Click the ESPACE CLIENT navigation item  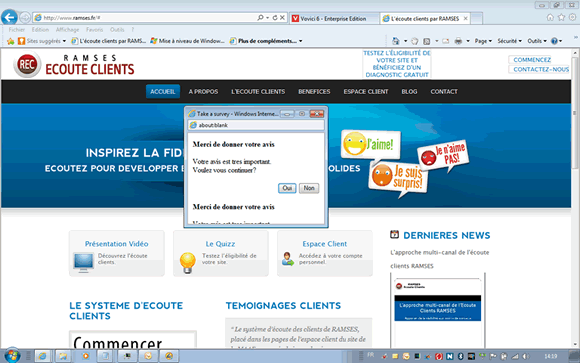coord(365,91)
